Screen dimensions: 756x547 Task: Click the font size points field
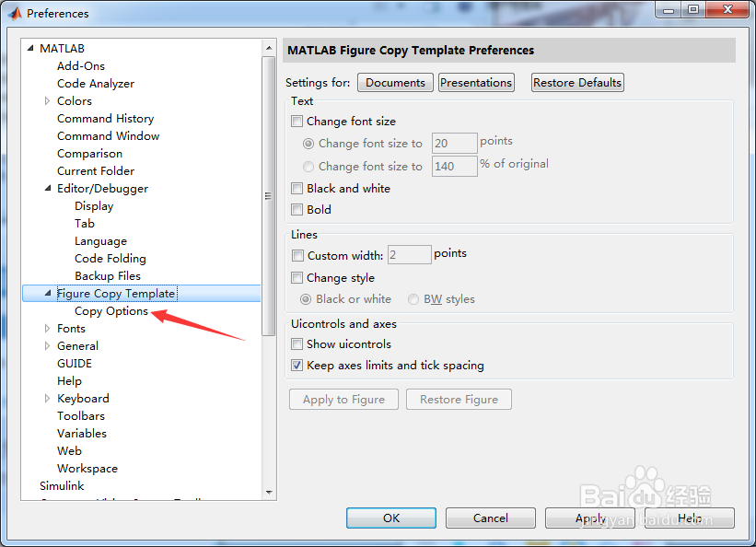click(x=455, y=144)
